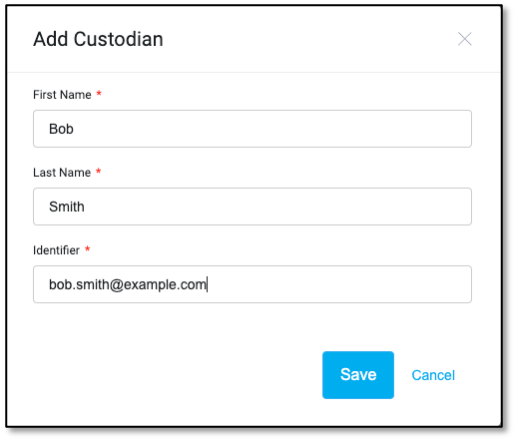Close the Add Custodian dialog with X

coord(464,39)
